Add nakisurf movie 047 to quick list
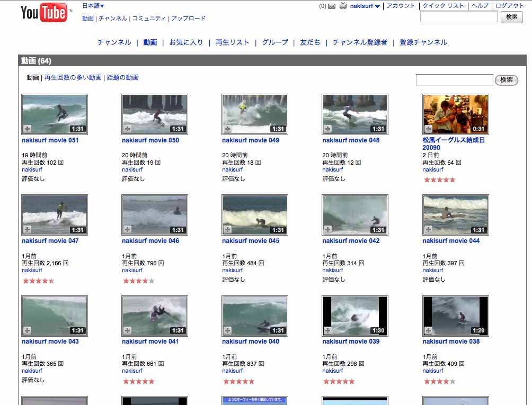This screenshot has width=532, height=405. click(x=27, y=229)
